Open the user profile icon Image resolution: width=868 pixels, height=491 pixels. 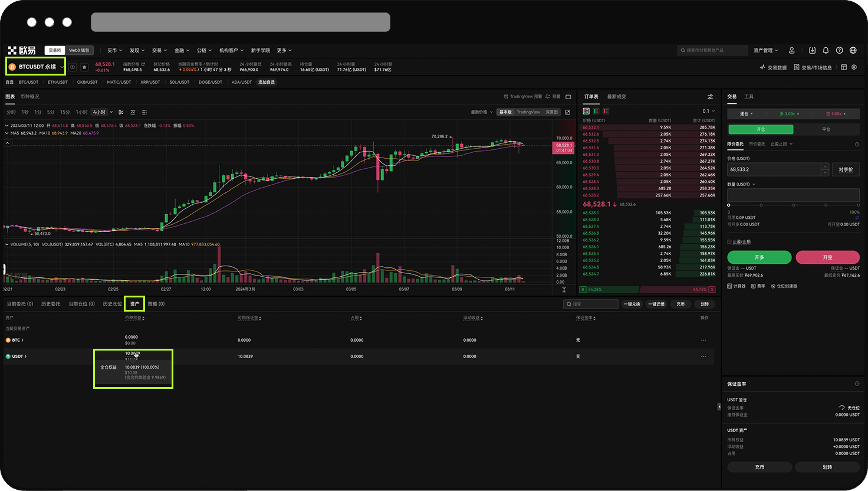(792, 51)
